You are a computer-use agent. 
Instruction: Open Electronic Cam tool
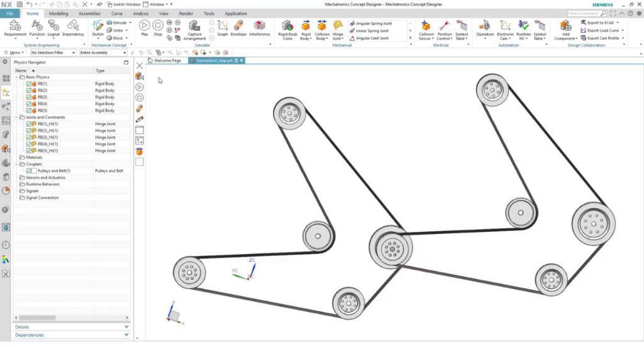click(505, 30)
